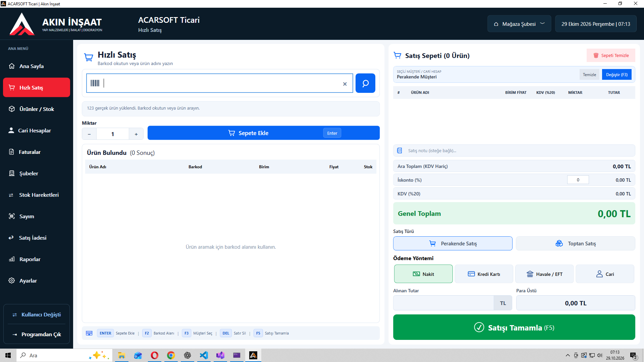This screenshot has height=362, width=644.
Task: Click the Para Üstü change field
Action: tap(576, 303)
